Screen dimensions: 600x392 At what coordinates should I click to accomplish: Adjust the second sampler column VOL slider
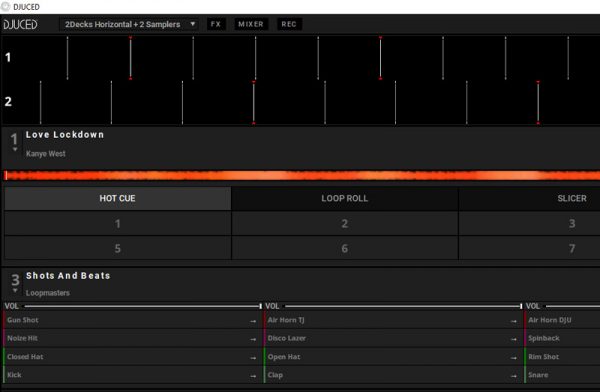pos(404,306)
